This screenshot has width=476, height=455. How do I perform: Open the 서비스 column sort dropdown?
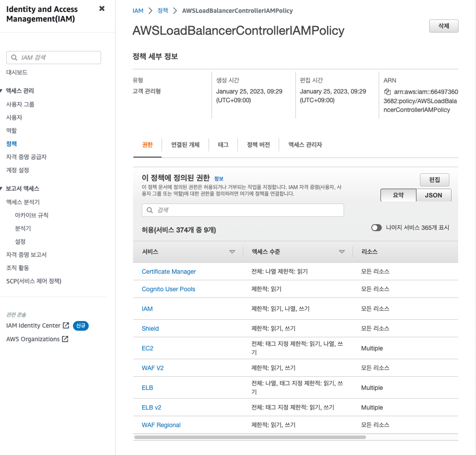pyautogui.click(x=232, y=252)
